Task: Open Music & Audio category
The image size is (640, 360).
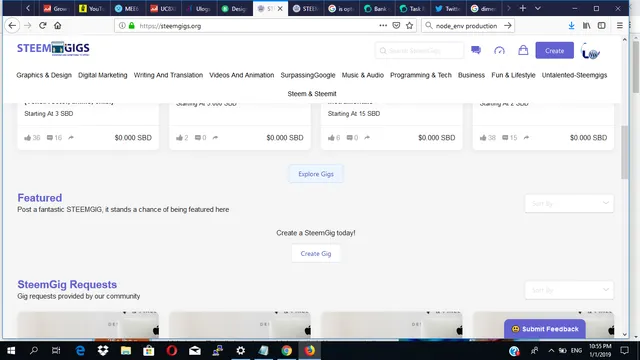Action: point(363,75)
